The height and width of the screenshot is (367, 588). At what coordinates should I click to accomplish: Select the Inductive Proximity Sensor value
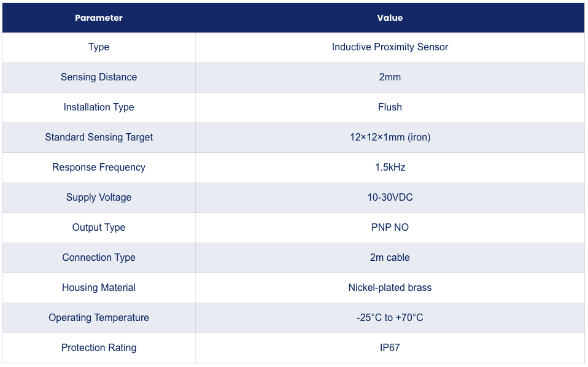tap(390, 47)
